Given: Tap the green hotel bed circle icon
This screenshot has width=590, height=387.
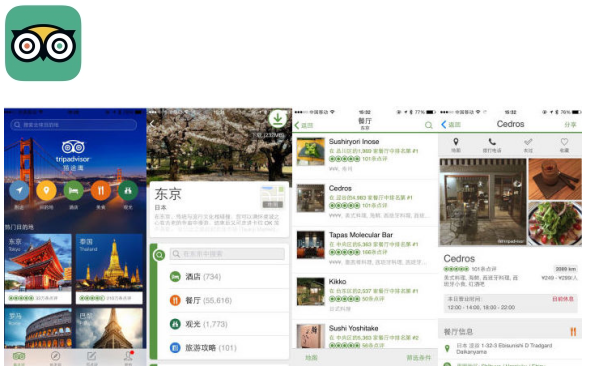Looking at the screenshot, I should (x=74, y=191).
